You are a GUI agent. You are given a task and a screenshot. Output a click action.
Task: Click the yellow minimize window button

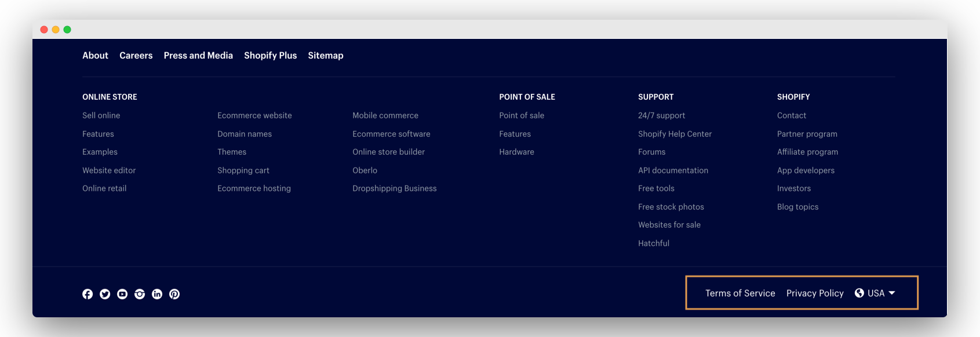pos(56,30)
